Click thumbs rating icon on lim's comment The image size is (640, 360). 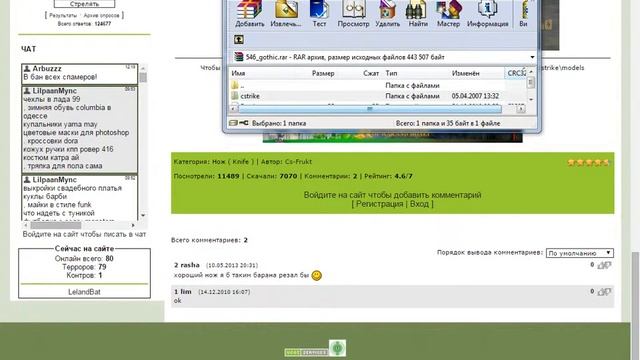pyautogui.click(x=604, y=292)
